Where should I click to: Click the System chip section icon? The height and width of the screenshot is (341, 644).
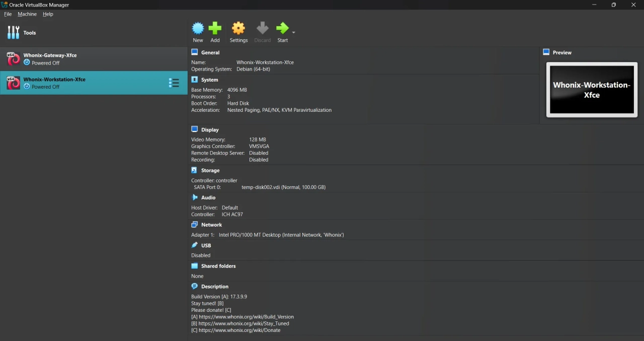click(195, 80)
